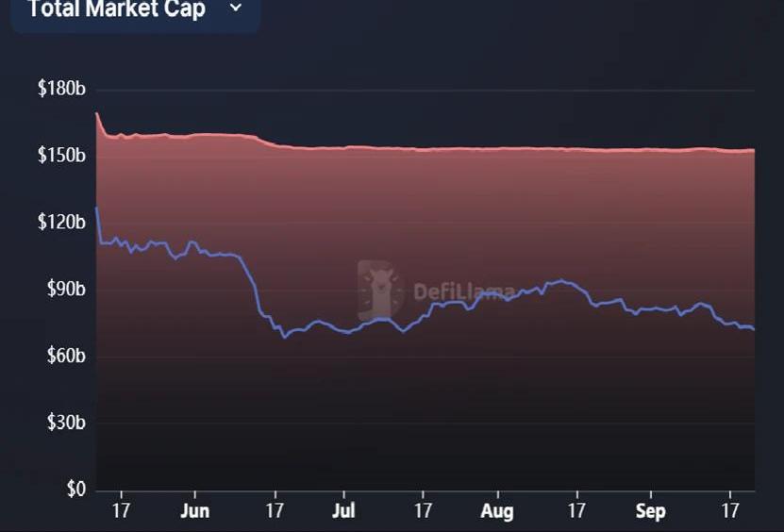Click the chevron beside Total Market Cap
Image resolution: width=784 pixels, height=532 pixels.
point(236,8)
